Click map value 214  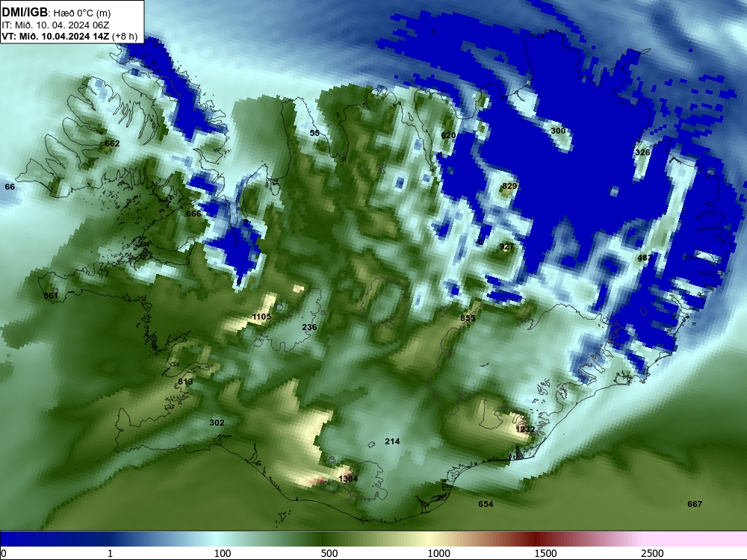pyautogui.click(x=392, y=441)
